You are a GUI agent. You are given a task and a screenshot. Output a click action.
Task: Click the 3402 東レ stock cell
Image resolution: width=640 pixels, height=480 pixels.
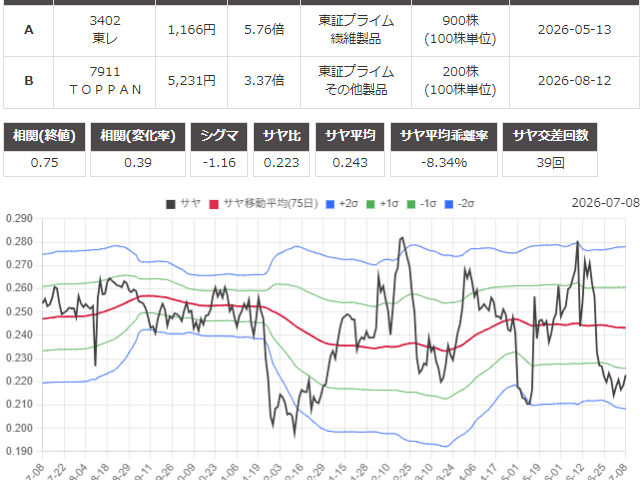coord(104,30)
